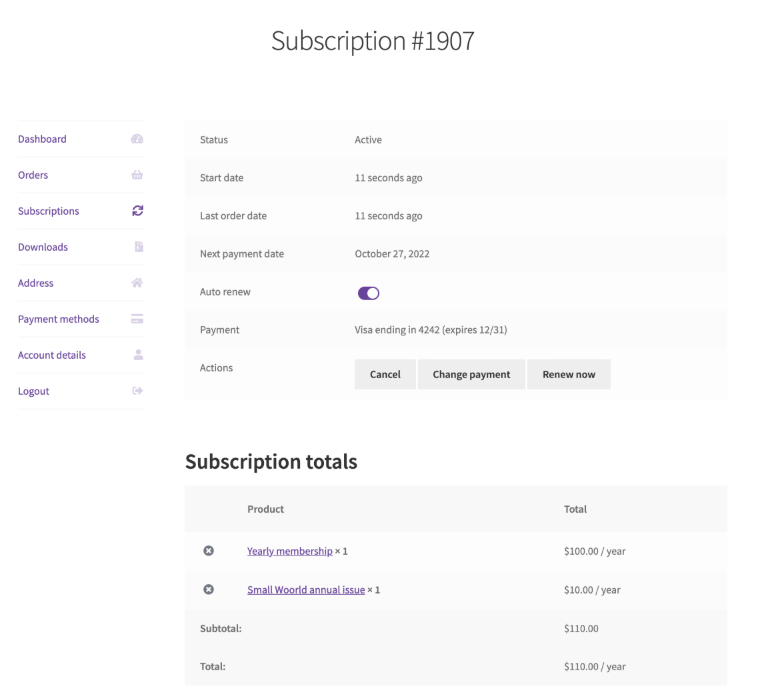Click the Account details person icon
The height and width of the screenshot is (698, 763).
point(138,355)
